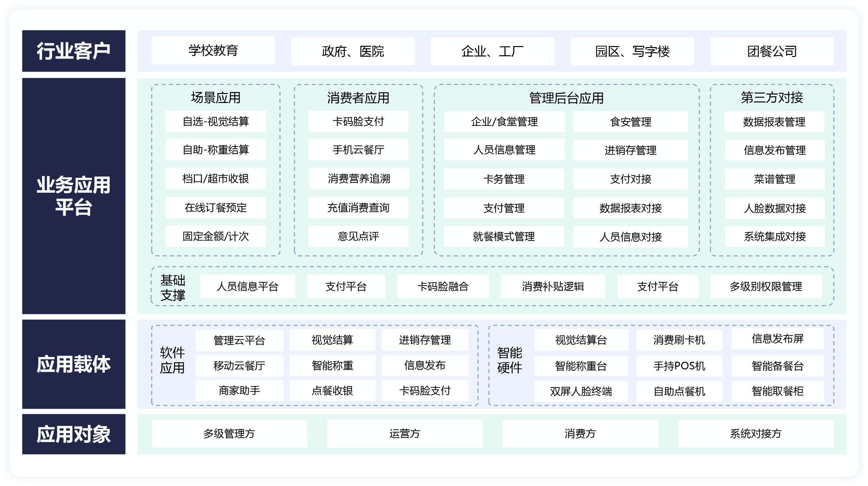The width and height of the screenshot is (868, 486).
Task: Click the 智能称重台 item
Action: 581,366
